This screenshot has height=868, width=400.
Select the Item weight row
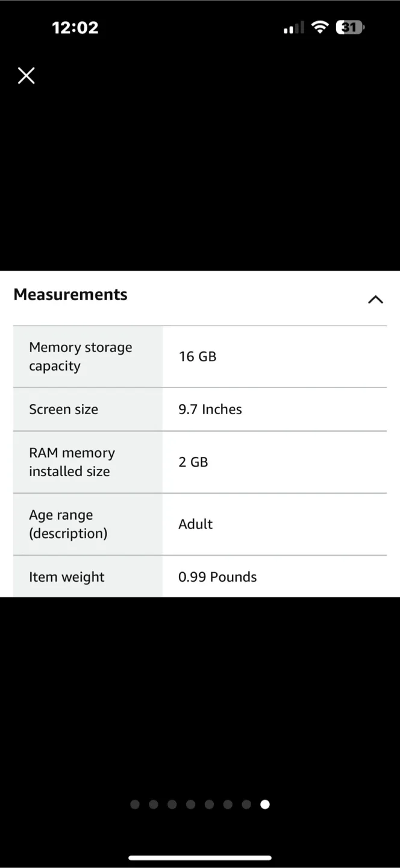[x=66, y=577]
